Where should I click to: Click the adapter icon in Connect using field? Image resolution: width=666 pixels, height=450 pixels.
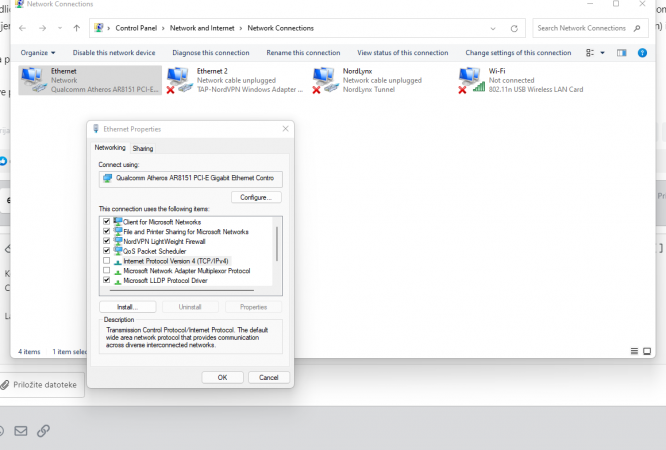tap(108, 178)
